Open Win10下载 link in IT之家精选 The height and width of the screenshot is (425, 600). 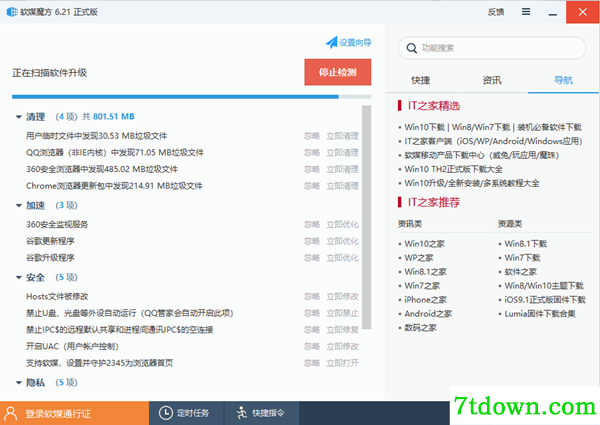[x=424, y=127]
